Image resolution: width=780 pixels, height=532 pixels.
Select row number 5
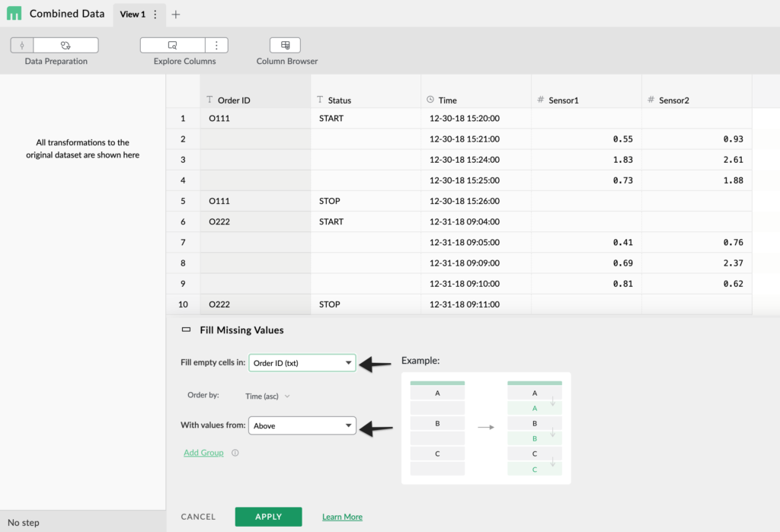coord(183,201)
